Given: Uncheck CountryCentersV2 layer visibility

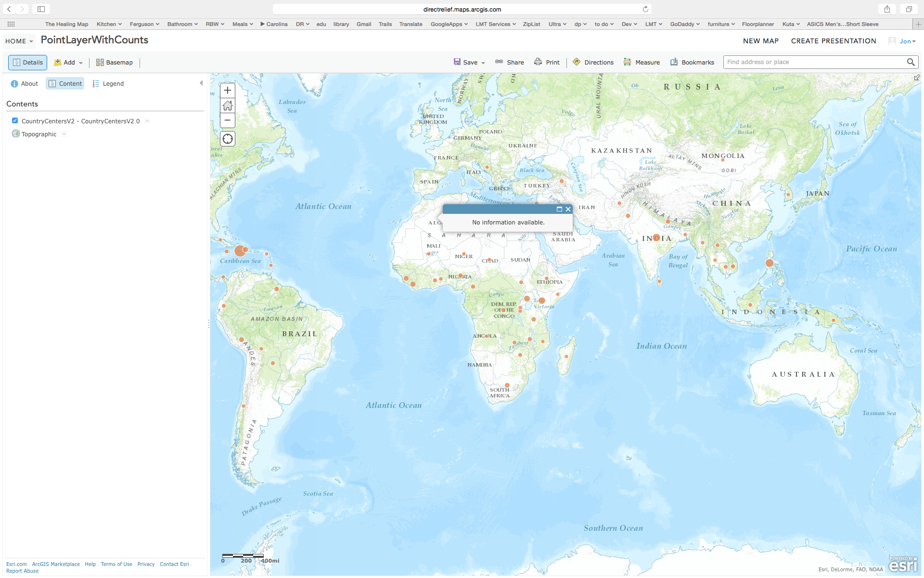Looking at the screenshot, I should coord(15,121).
